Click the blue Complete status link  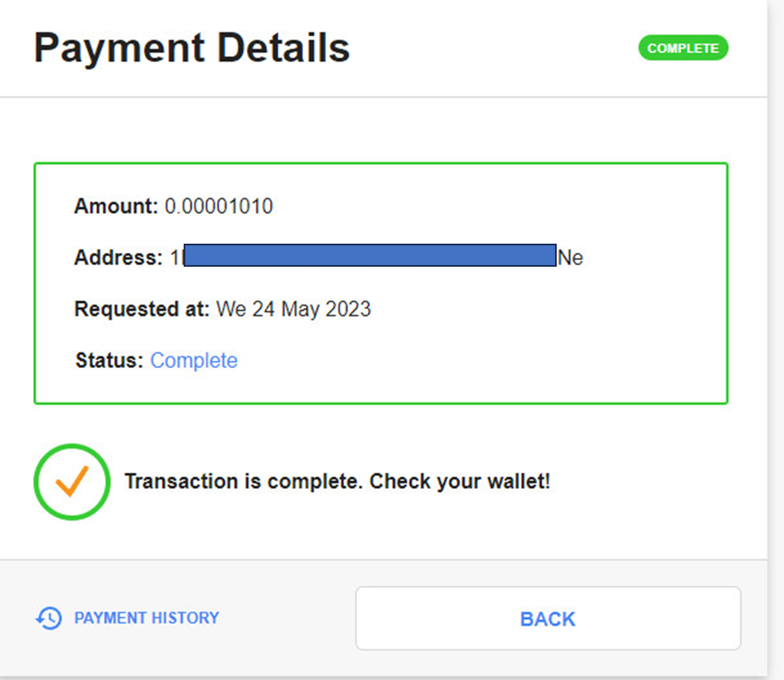[x=194, y=361]
